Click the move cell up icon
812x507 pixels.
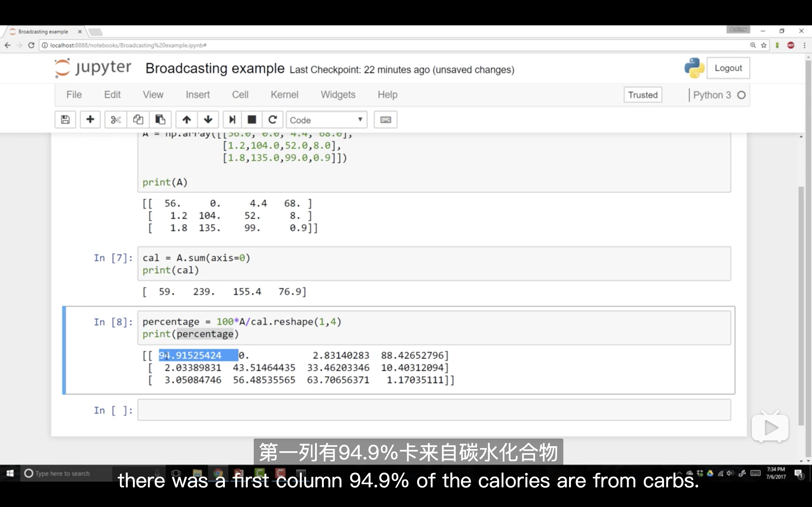point(186,120)
